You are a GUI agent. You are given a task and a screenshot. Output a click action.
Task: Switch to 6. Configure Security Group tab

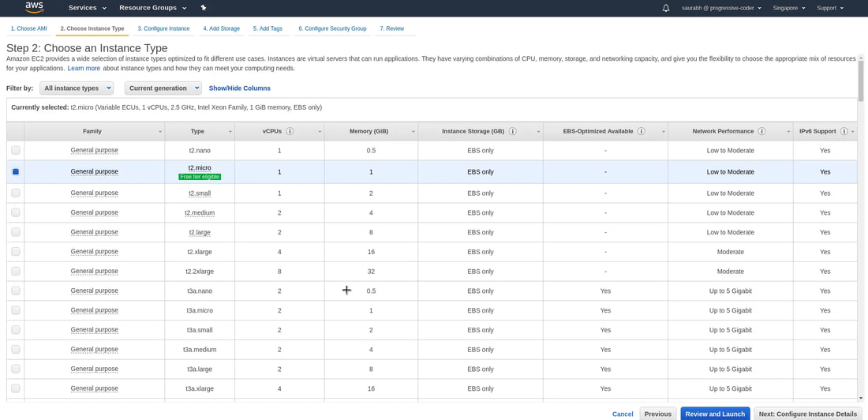point(332,28)
